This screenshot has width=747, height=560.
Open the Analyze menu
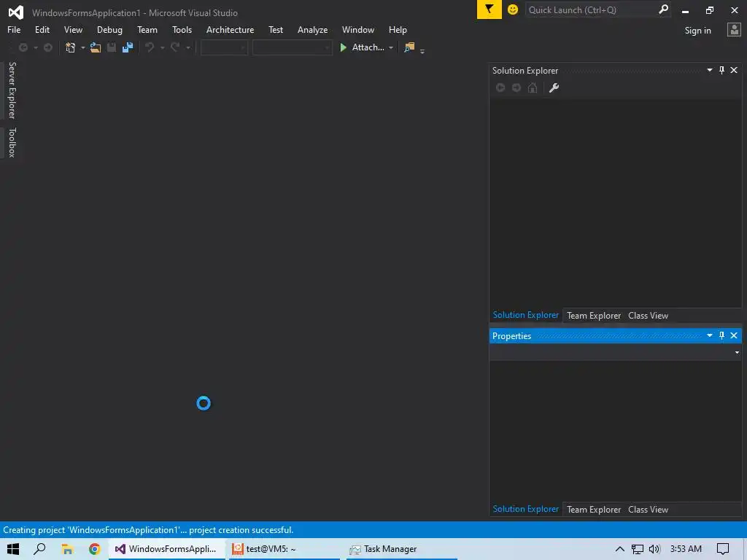coord(312,29)
